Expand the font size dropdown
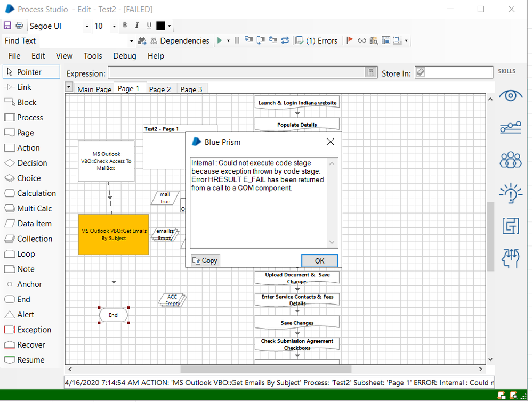The height and width of the screenshot is (402, 532). (x=114, y=26)
